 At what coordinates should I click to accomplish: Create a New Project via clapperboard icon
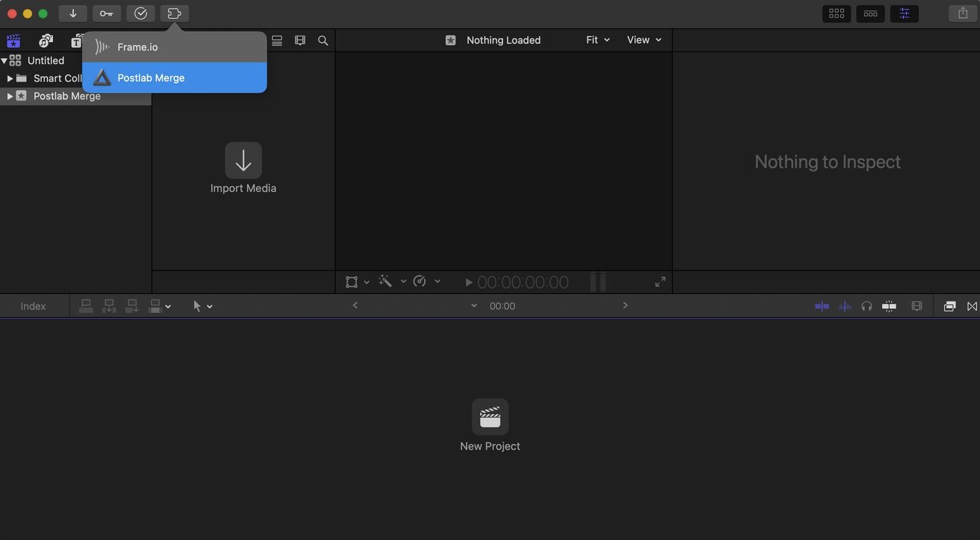490,417
